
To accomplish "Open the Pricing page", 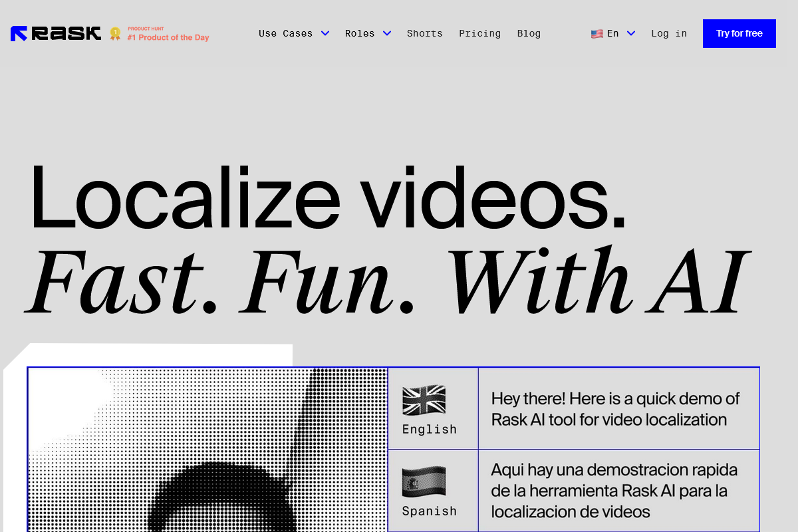I will tap(479, 33).
